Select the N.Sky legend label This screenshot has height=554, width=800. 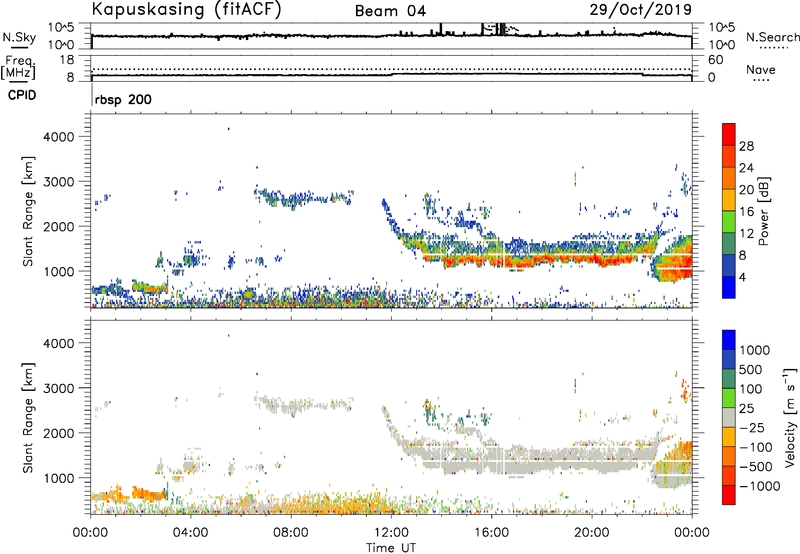[x=19, y=37]
